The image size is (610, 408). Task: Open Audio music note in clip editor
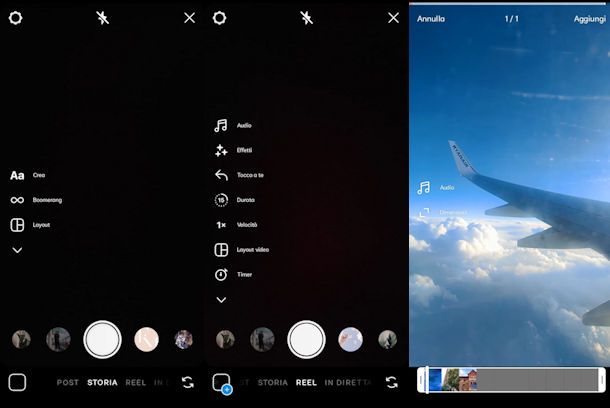point(424,187)
